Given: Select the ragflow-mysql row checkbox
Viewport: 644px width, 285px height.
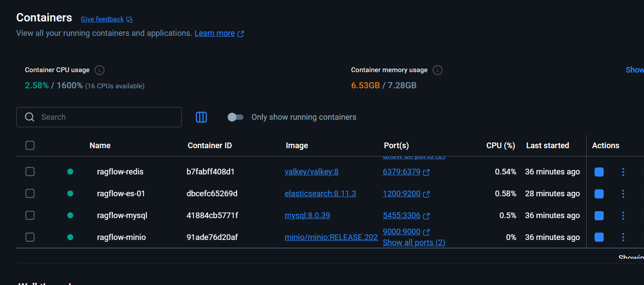Looking at the screenshot, I should click(x=30, y=215).
